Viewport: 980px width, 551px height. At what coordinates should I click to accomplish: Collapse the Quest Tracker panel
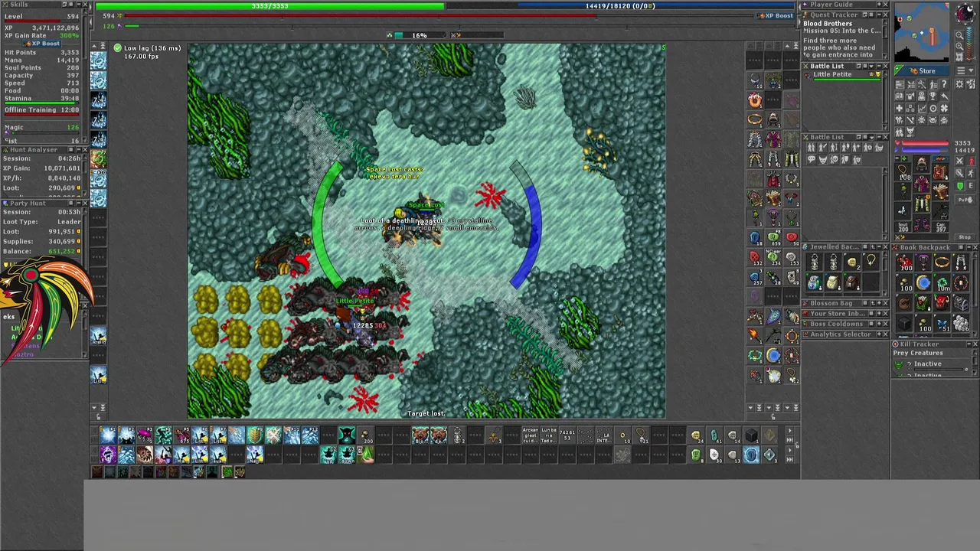[x=879, y=15]
